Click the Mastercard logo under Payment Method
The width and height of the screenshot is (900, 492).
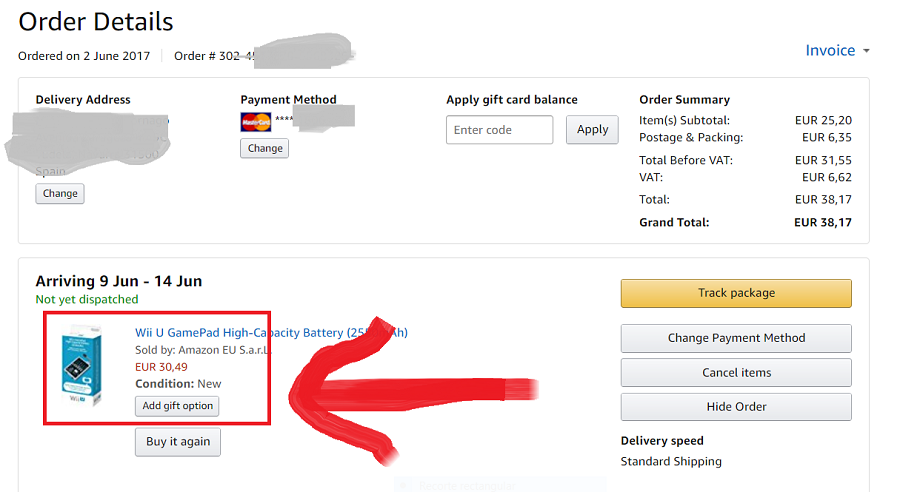pyautogui.click(x=256, y=122)
